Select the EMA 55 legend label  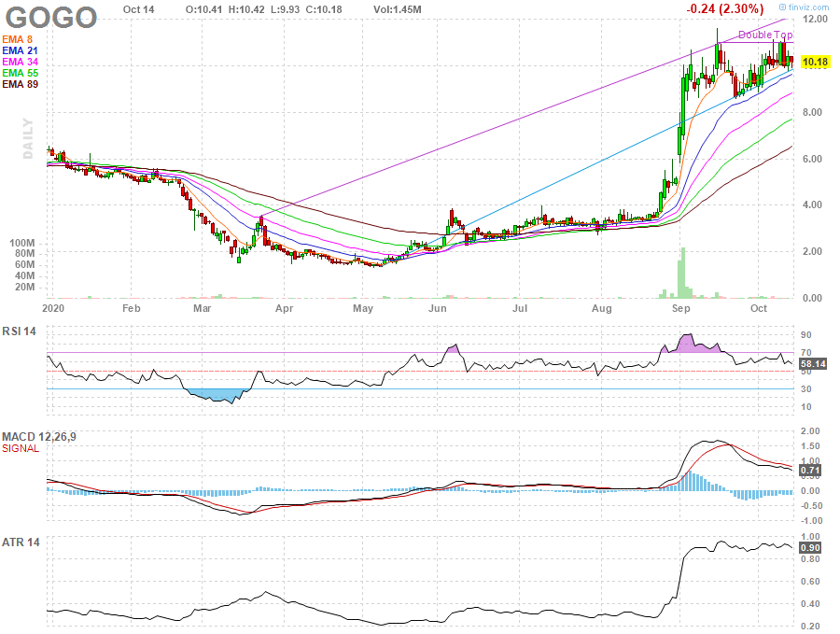tap(20, 73)
